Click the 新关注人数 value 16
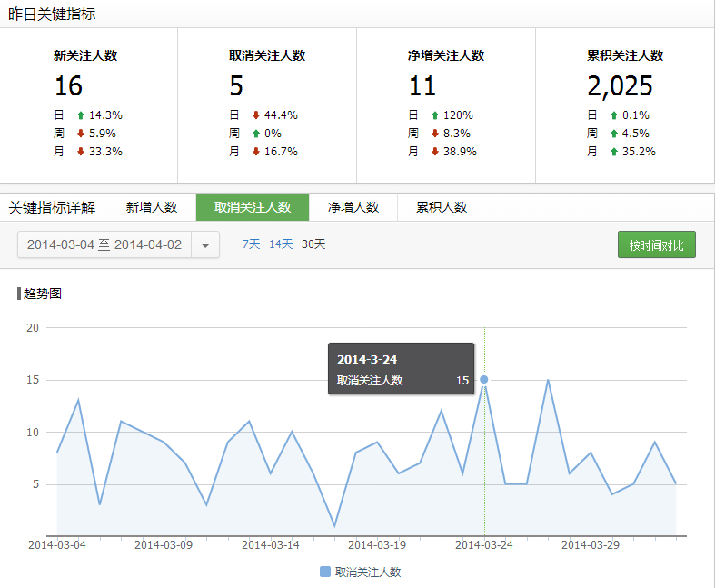Image resolution: width=715 pixels, height=588 pixels. tap(68, 85)
